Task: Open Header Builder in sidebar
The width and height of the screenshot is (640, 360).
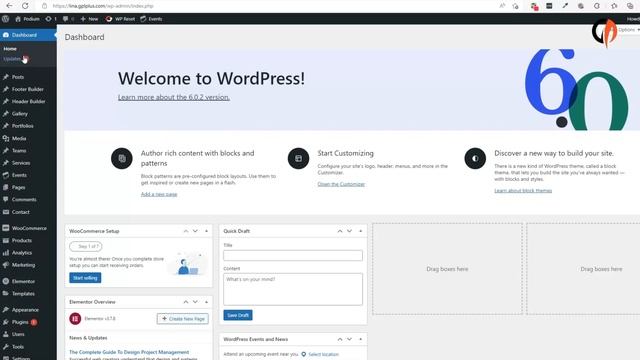Action: (x=28, y=101)
